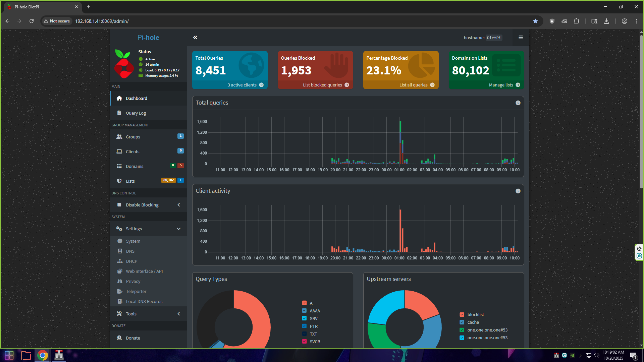
Task: Toggle the AAAA query type checkbox
Action: (x=304, y=311)
